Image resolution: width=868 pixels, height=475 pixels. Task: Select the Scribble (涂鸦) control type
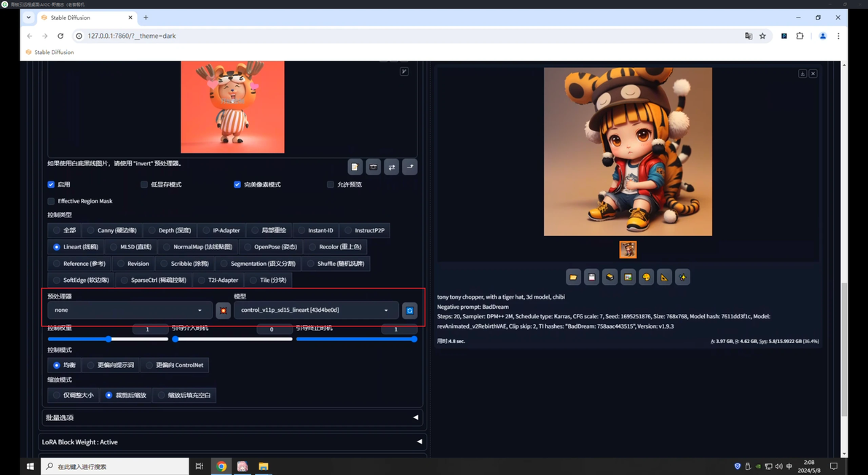tap(185, 264)
